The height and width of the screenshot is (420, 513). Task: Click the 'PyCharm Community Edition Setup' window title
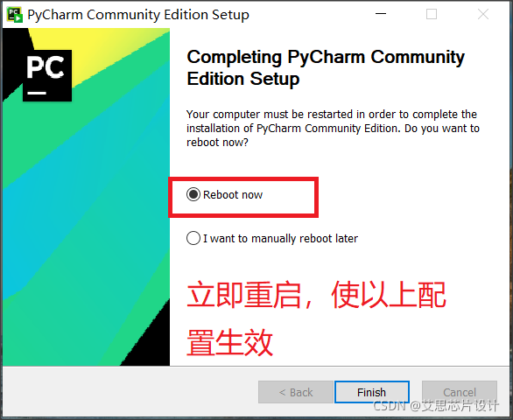(138, 15)
